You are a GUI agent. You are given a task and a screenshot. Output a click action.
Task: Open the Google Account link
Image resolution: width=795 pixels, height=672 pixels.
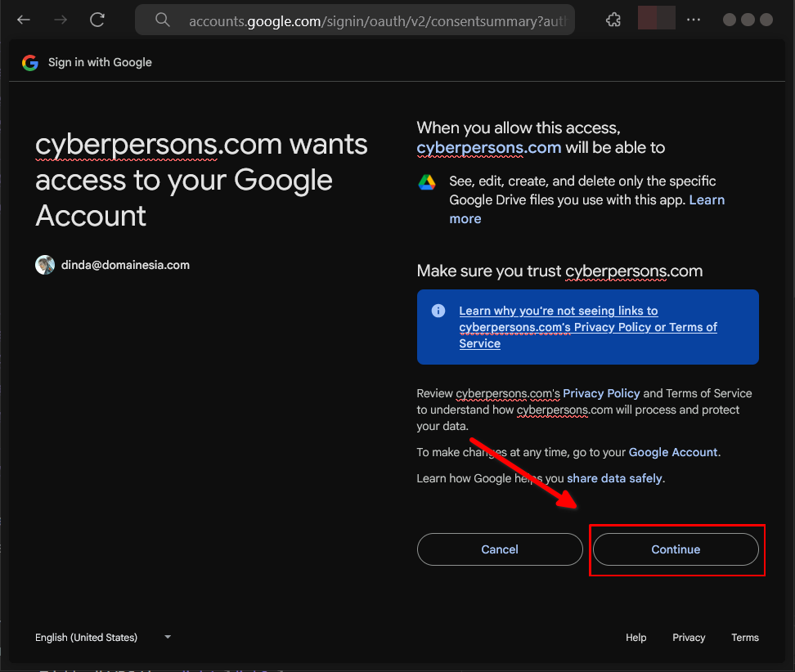(673, 452)
